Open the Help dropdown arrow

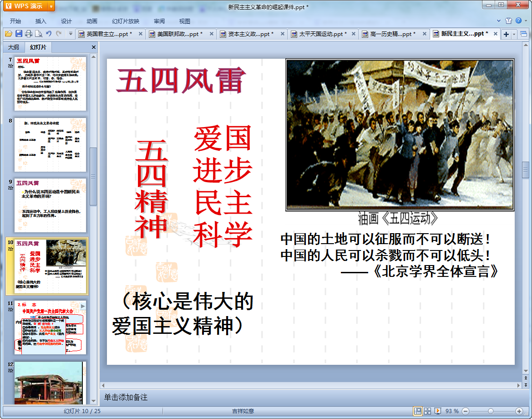pos(526,20)
